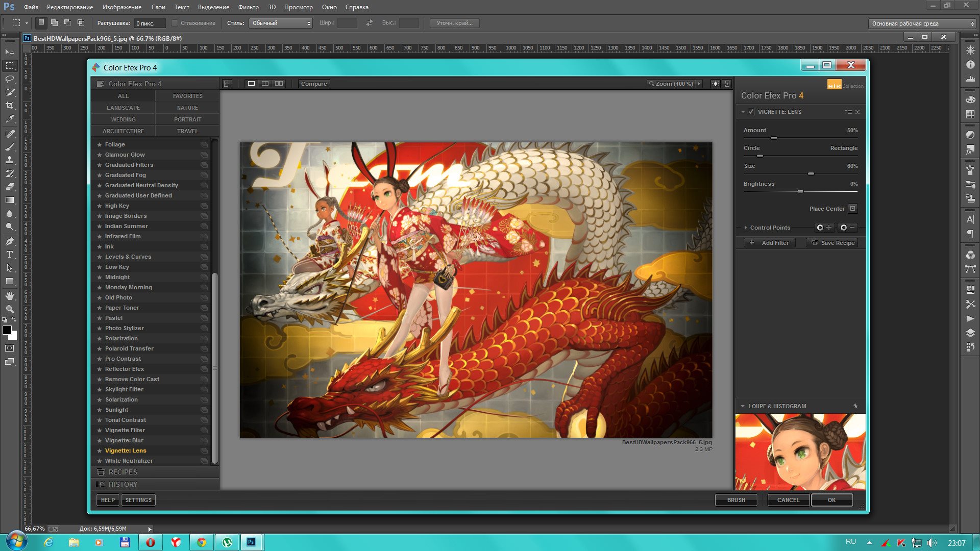Select the Gradient tool
The width and height of the screenshot is (980, 551).
[10, 201]
